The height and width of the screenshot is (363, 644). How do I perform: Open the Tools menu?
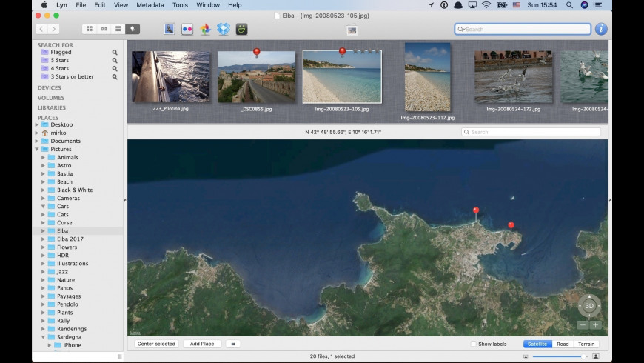tap(180, 5)
